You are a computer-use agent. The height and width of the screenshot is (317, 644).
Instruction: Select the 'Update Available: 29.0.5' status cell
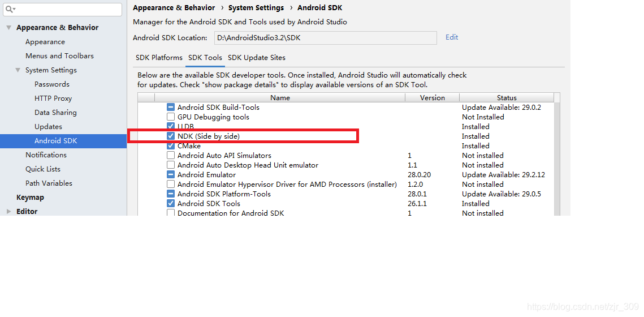coord(502,194)
